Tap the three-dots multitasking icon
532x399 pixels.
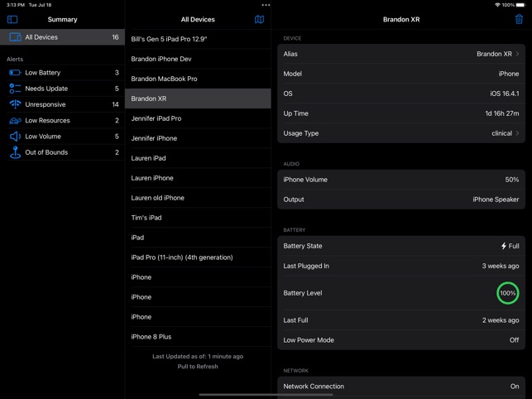point(266,5)
